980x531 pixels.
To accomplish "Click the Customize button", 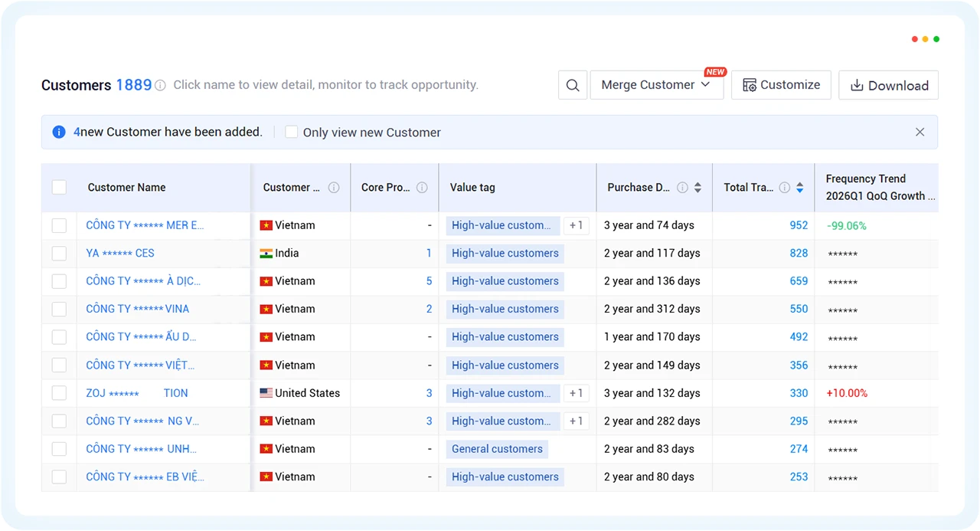I will (x=781, y=85).
